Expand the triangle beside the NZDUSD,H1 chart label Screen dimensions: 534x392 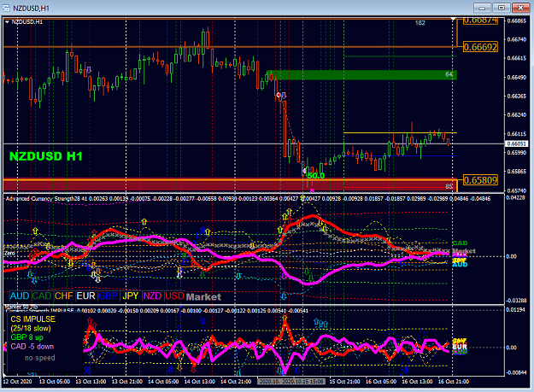7,22
